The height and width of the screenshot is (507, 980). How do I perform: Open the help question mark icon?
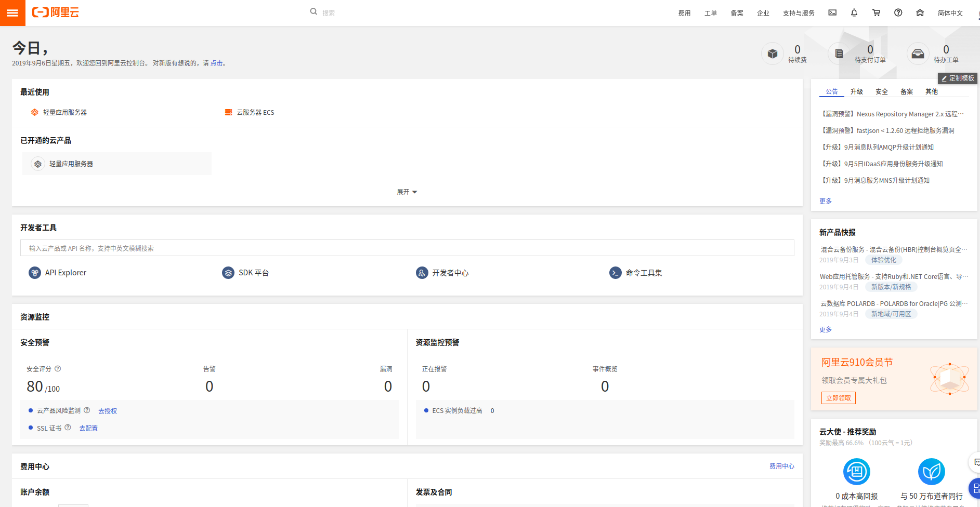pyautogui.click(x=898, y=12)
